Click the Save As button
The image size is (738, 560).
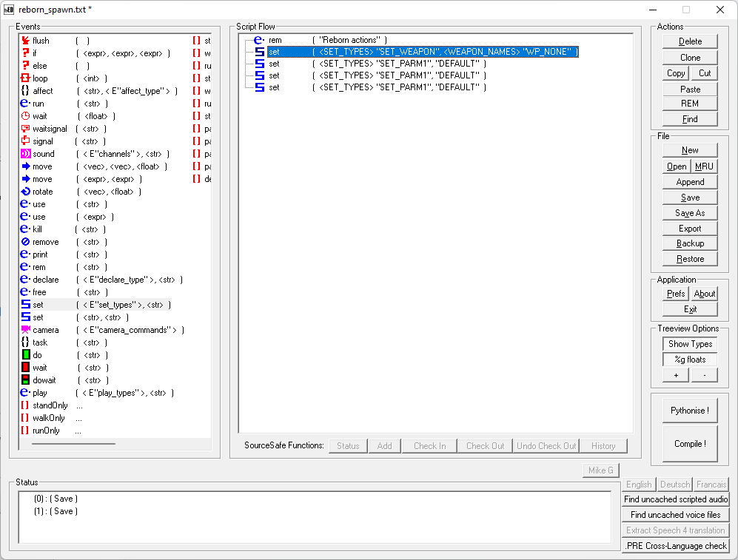coord(690,213)
